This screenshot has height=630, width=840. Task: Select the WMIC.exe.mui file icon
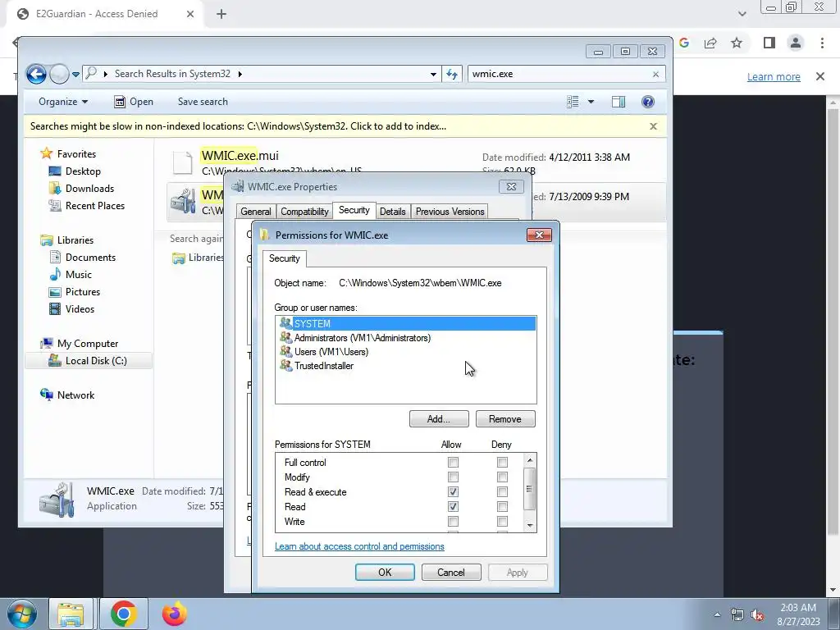[x=182, y=163]
